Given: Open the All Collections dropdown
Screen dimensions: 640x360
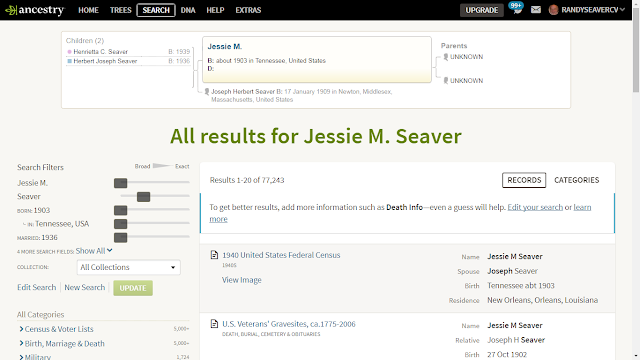Looking at the screenshot, I should click(x=129, y=267).
